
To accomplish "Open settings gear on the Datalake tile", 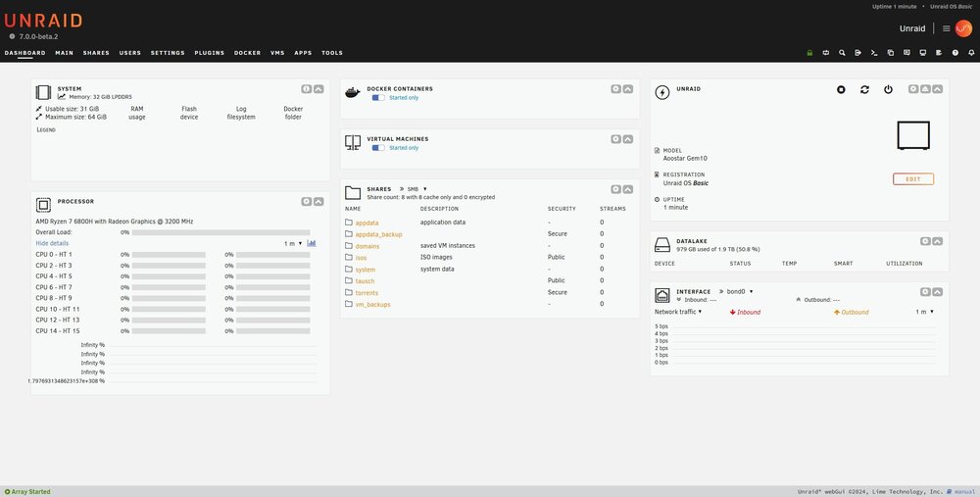I will coord(926,241).
